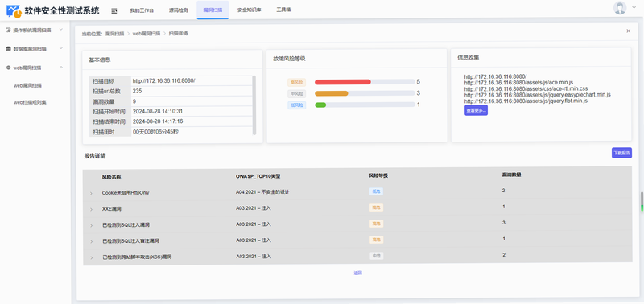
Task: Expand the Cookie未启用HttpOnly row
Action: coord(91,193)
